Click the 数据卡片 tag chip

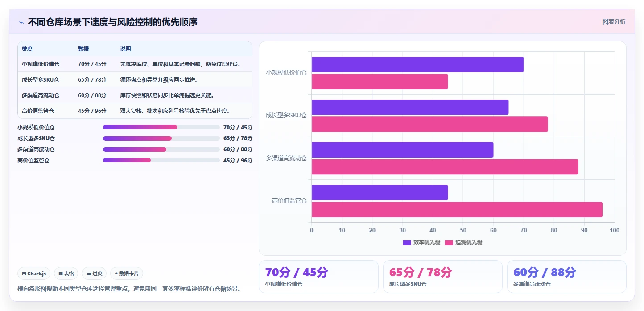pyautogui.click(x=127, y=274)
